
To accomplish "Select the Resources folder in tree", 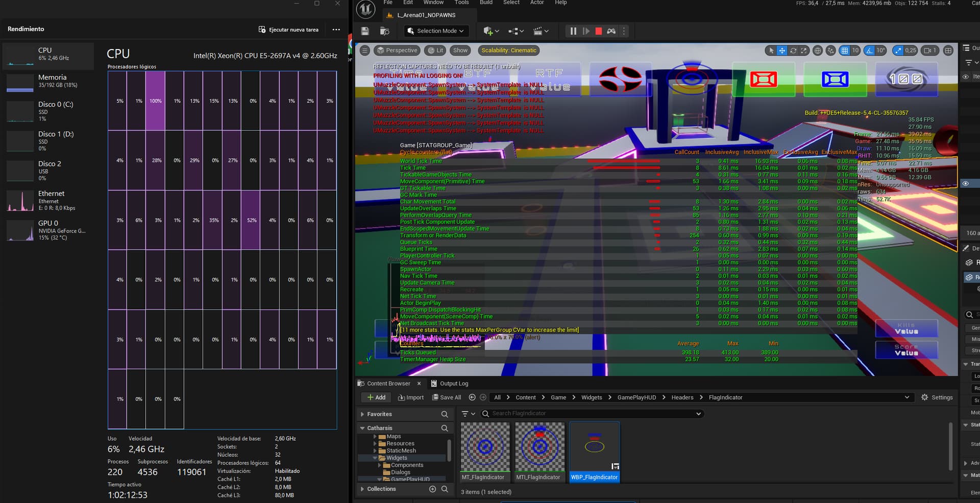I will pyautogui.click(x=401, y=444).
